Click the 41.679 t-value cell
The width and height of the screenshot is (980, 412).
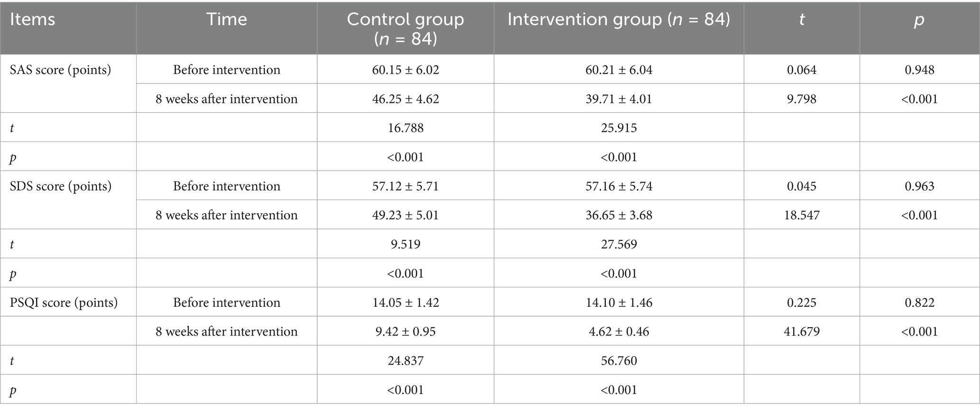802,331
